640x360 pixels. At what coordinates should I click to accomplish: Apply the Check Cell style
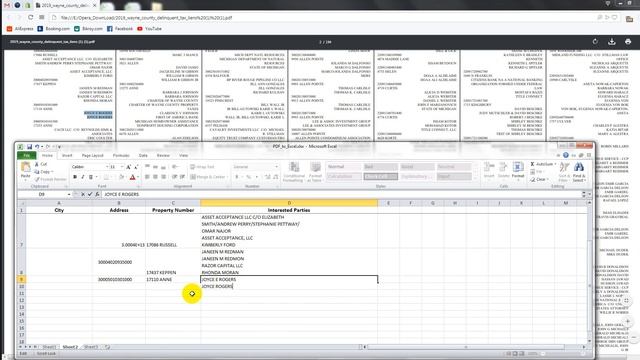(x=380, y=176)
